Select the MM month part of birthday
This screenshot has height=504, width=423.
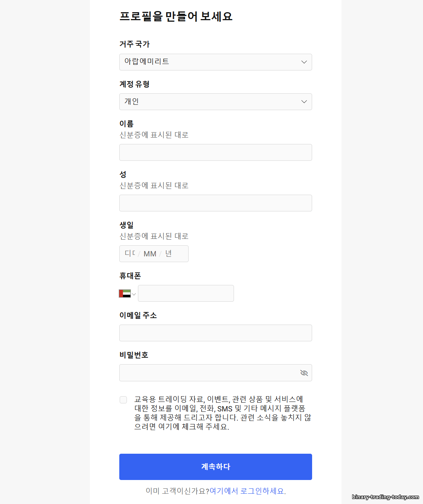click(x=150, y=254)
